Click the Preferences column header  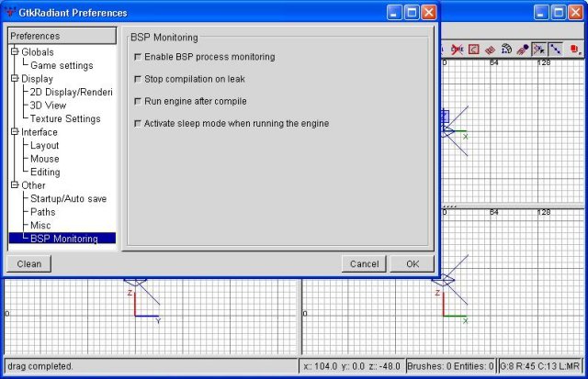[x=62, y=36]
